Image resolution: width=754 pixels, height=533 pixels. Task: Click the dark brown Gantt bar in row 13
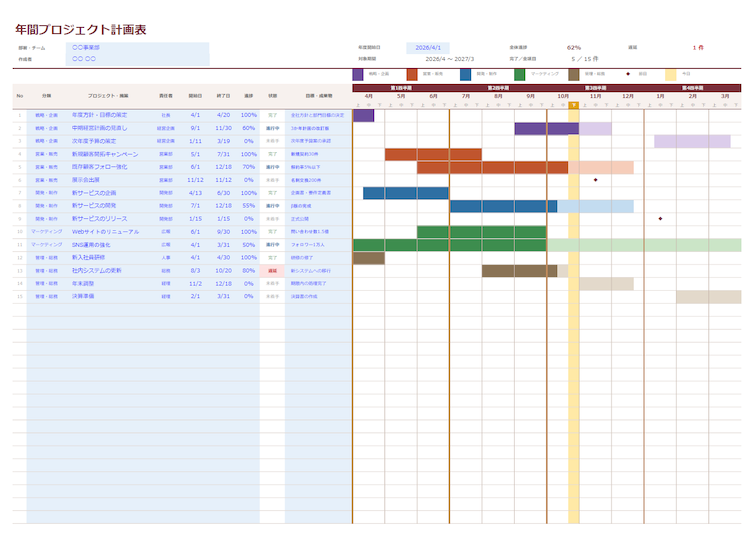(520, 271)
